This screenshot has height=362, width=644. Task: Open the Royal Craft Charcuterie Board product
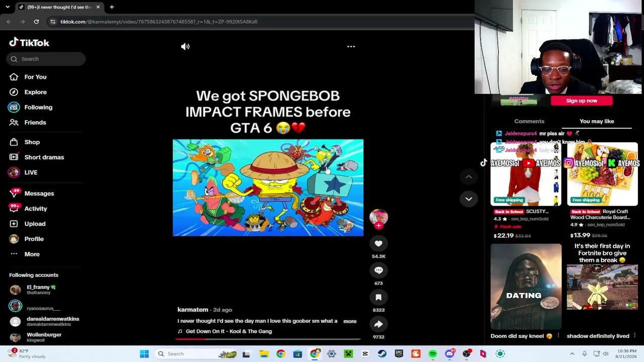[x=602, y=174]
